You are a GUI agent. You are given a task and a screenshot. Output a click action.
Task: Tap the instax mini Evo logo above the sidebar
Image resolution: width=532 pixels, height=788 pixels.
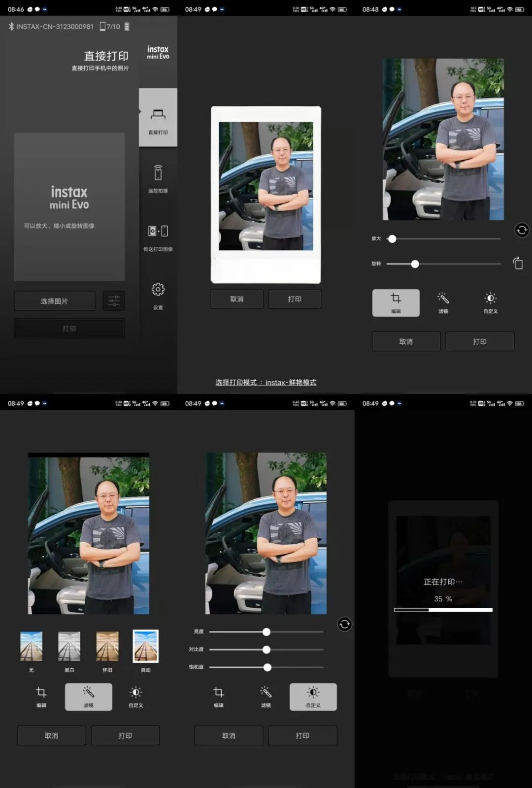pos(158,52)
